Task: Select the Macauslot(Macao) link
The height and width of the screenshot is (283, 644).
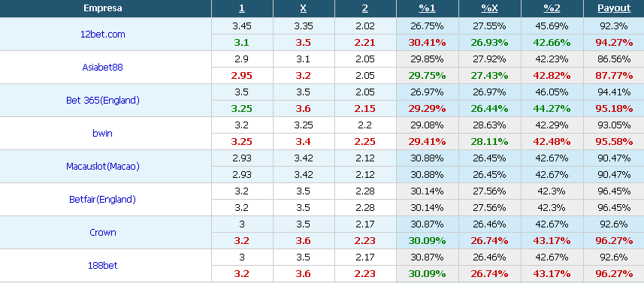Action: [x=103, y=167]
